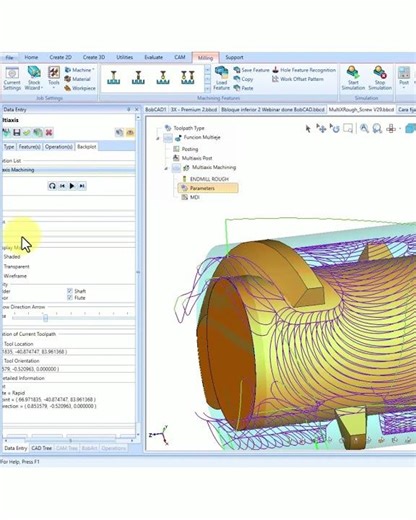
Task: Click the zoom-fit magnifier icon
Action: pos(377,128)
